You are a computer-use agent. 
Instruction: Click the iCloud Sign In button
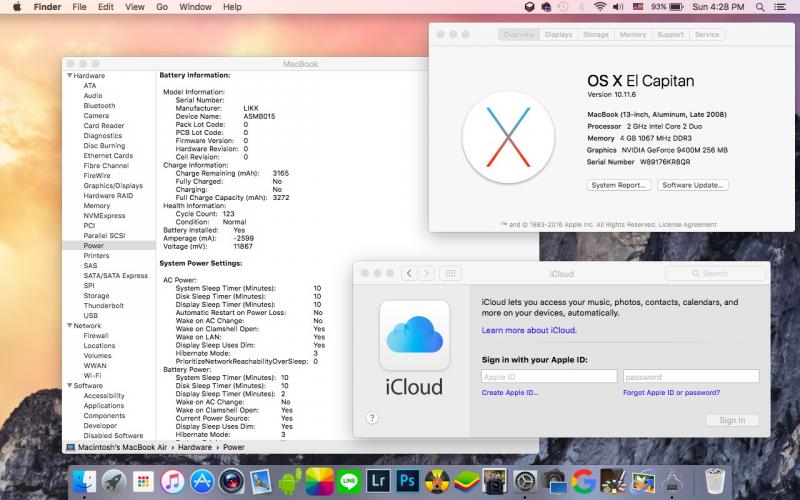pos(732,420)
